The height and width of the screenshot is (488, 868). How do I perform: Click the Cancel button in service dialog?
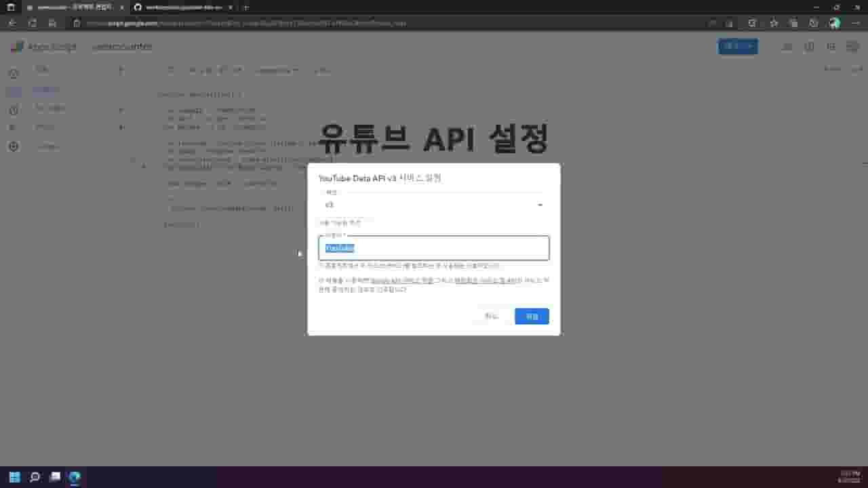pos(491,316)
